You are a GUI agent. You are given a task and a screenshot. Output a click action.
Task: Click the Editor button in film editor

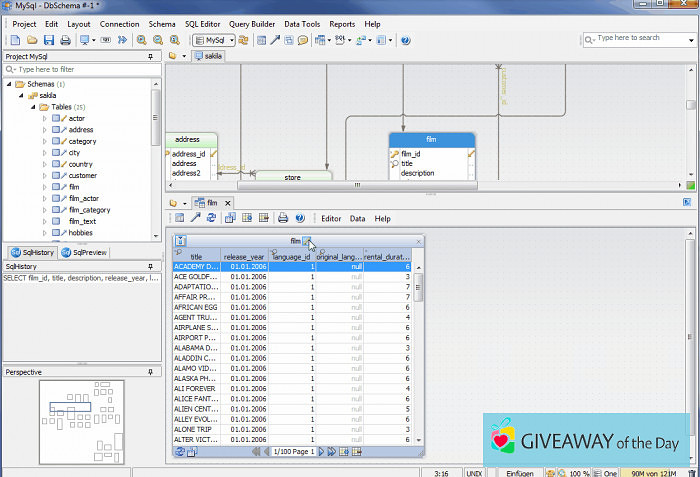[x=331, y=218]
